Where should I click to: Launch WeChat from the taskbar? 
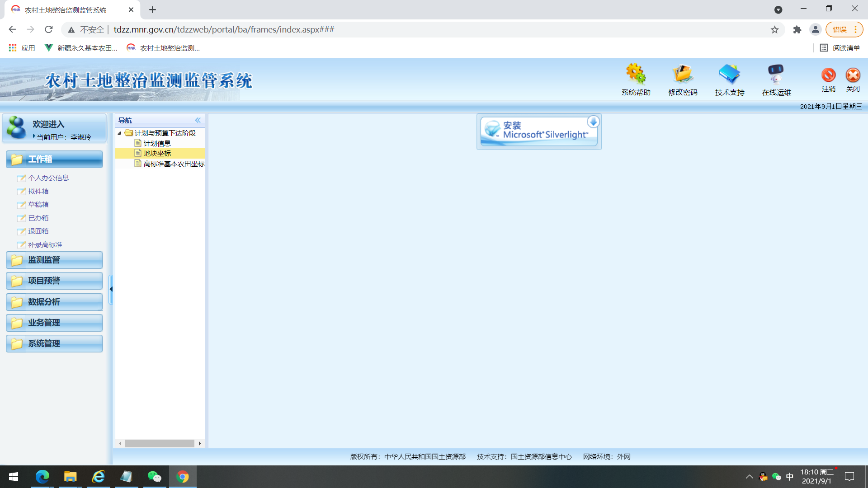pyautogui.click(x=154, y=477)
